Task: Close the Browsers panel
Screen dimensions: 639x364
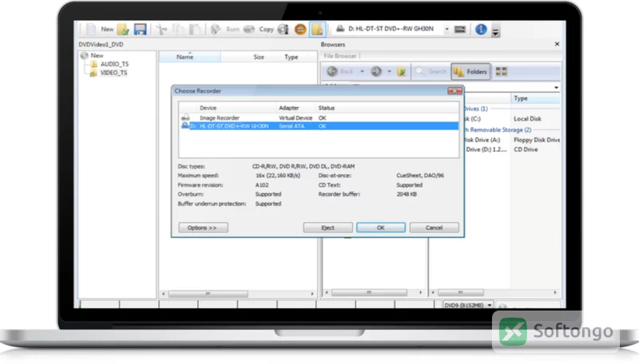Action: tap(557, 44)
